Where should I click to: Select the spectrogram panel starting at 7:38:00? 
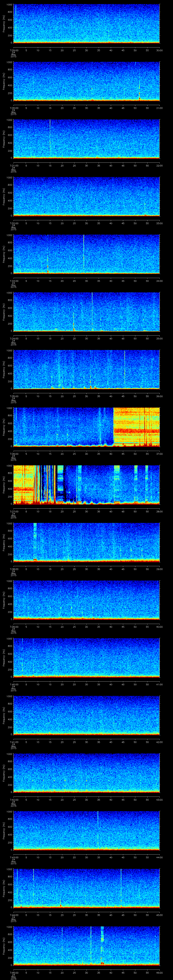[x=86, y=543]
